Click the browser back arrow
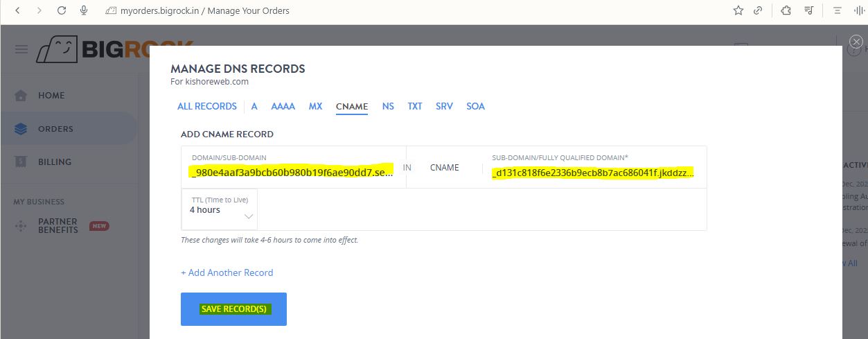Image resolution: width=868 pixels, height=339 pixels. click(x=17, y=10)
